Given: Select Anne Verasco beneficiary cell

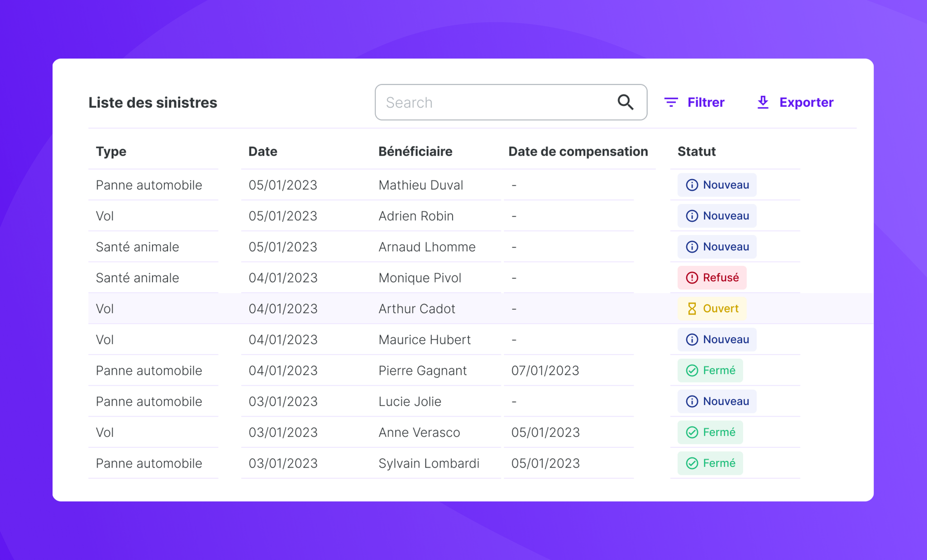Looking at the screenshot, I should (419, 432).
